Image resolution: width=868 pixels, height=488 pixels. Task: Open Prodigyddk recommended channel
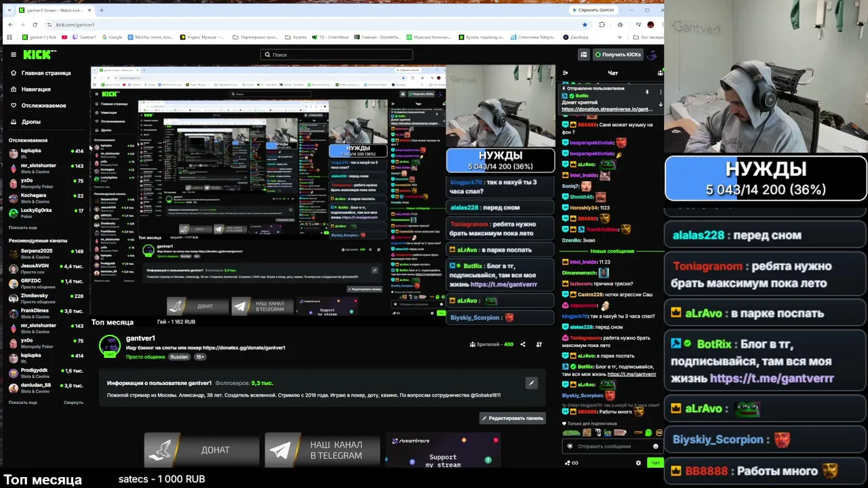tap(45, 372)
